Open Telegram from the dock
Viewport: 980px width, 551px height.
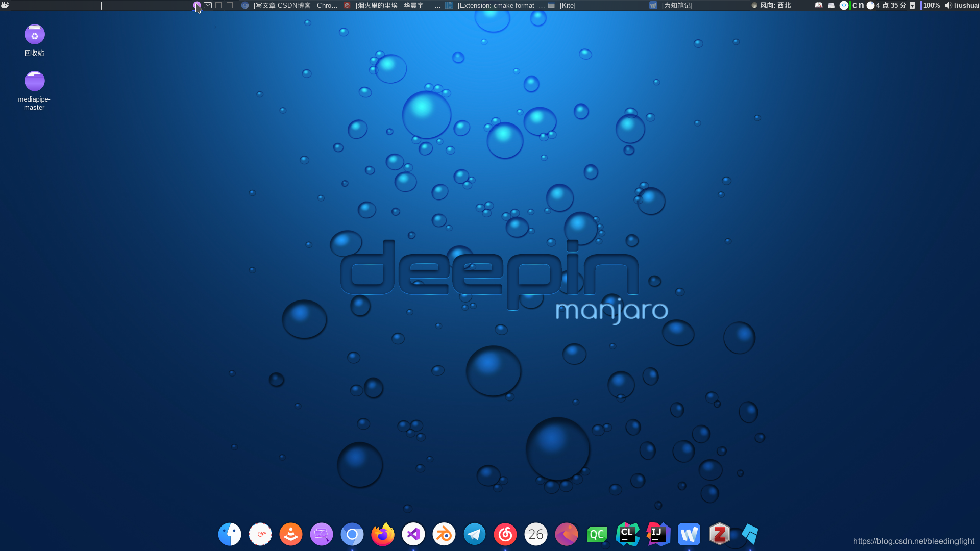point(475,534)
